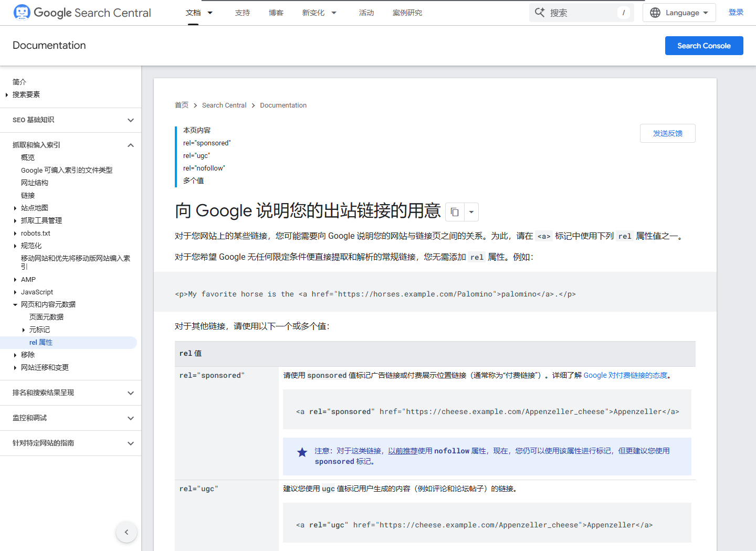The image size is (756, 551).
Task: Copy page content via copy icon
Action: (455, 212)
